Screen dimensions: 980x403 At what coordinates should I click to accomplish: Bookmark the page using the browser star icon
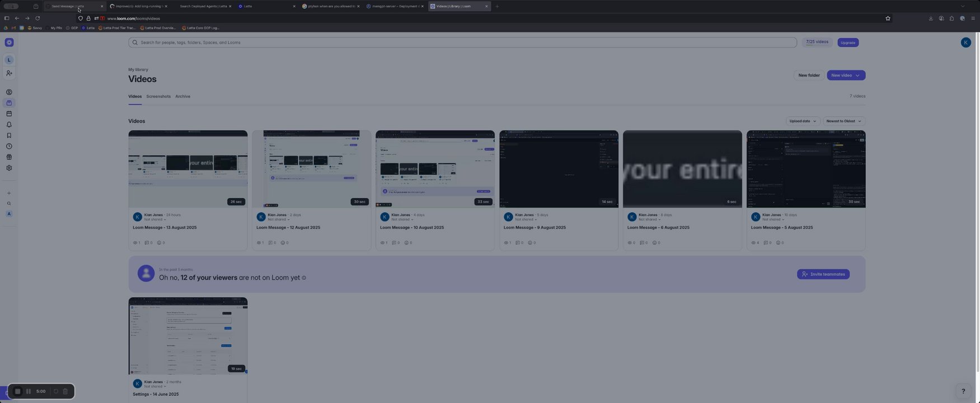click(x=888, y=18)
